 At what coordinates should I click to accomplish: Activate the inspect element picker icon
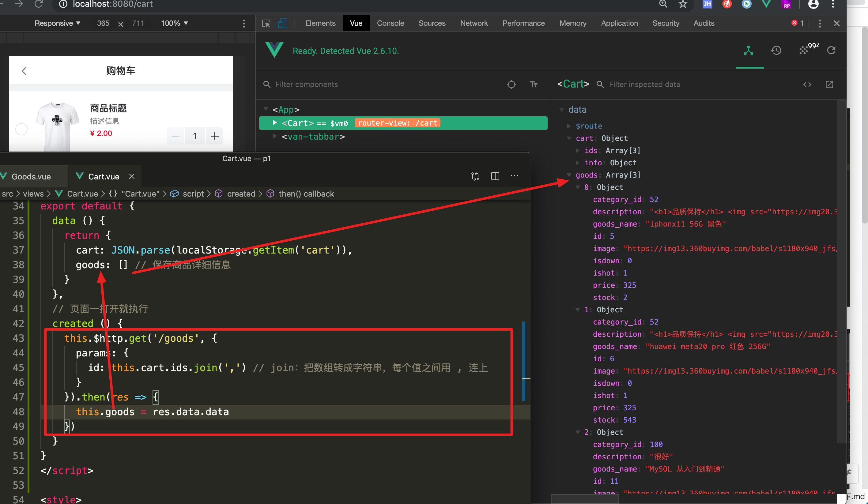pos(266,23)
